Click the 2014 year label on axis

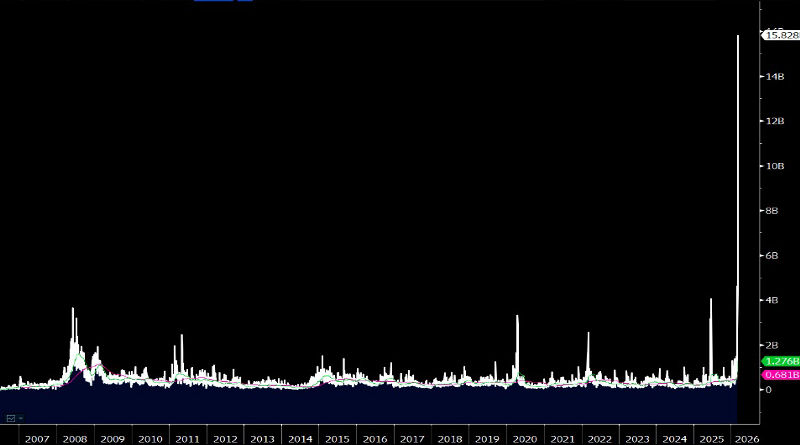coord(300,439)
